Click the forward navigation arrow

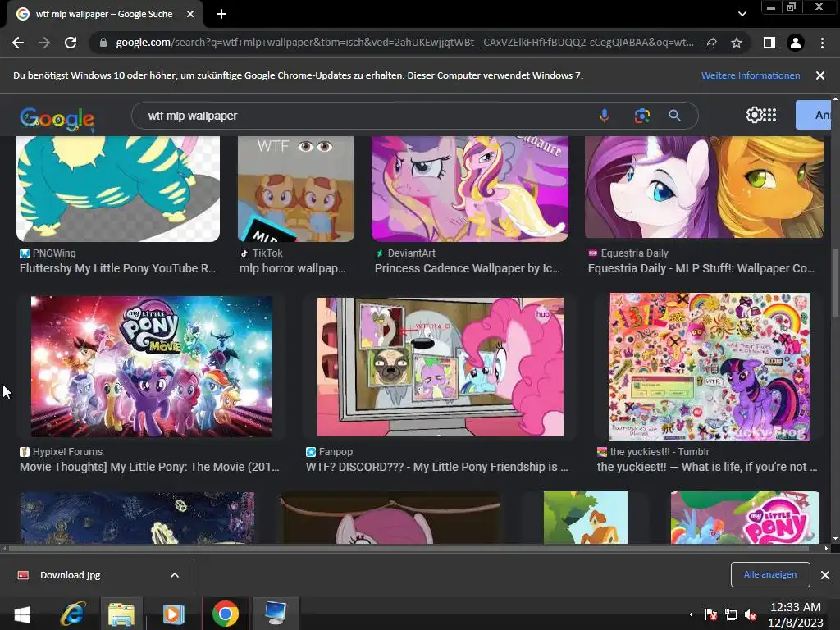pos(44,43)
